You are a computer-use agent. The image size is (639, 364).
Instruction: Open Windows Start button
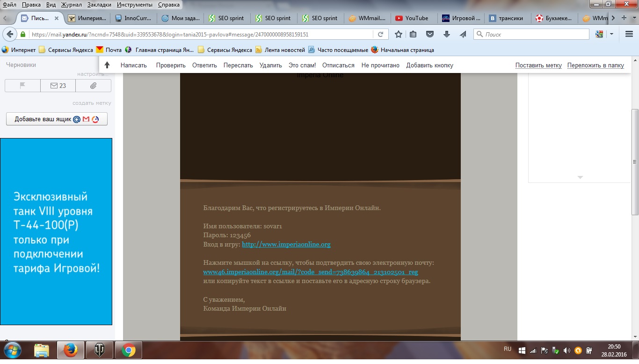tap(13, 350)
